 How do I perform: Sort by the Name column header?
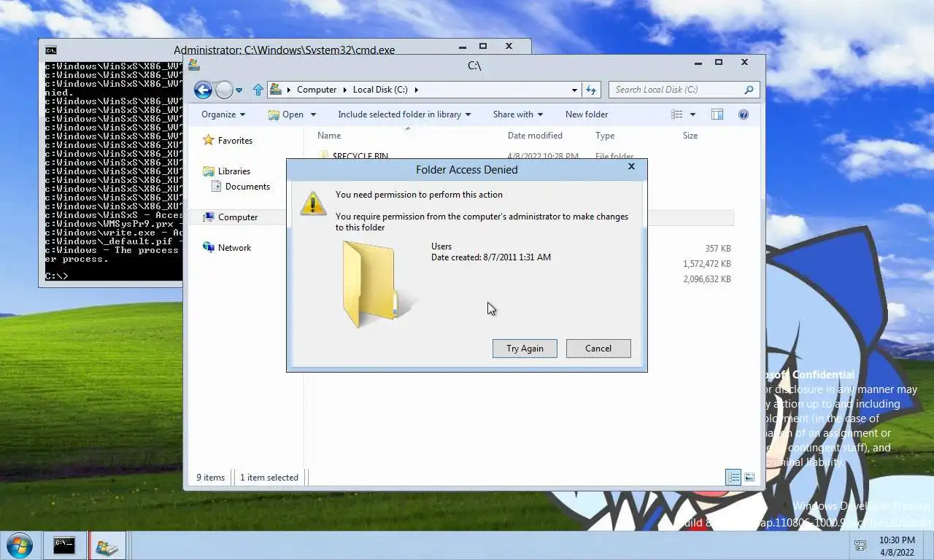coord(329,136)
